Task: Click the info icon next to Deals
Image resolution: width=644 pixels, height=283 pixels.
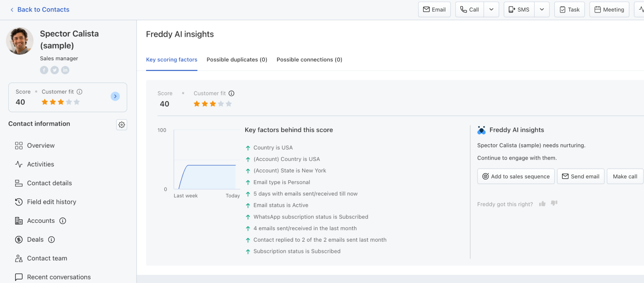Action: 52,240
